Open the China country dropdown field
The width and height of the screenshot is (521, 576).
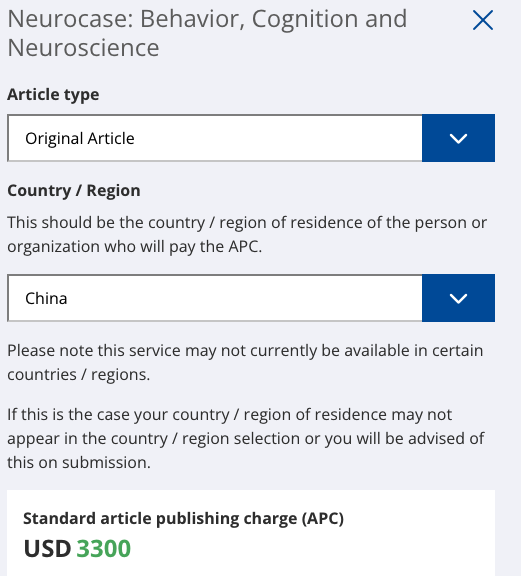point(251,298)
